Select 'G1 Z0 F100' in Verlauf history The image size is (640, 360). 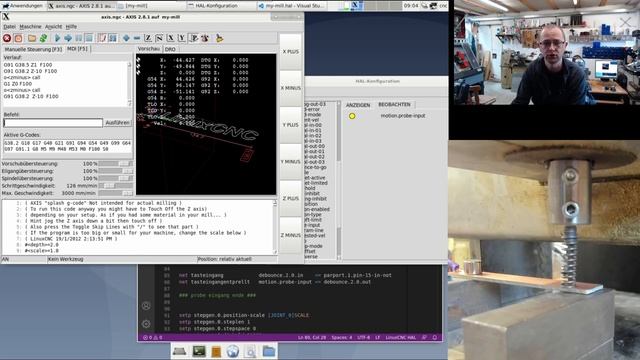18,84
